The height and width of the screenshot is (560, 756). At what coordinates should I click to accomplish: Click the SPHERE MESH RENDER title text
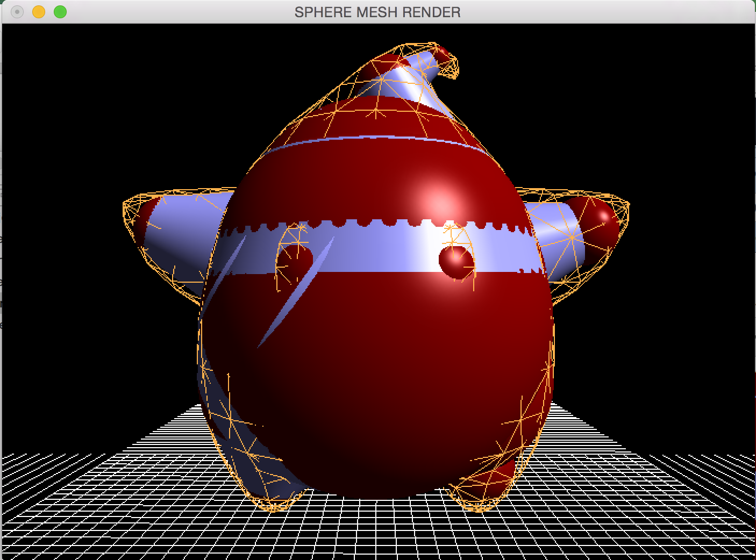coord(377,12)
